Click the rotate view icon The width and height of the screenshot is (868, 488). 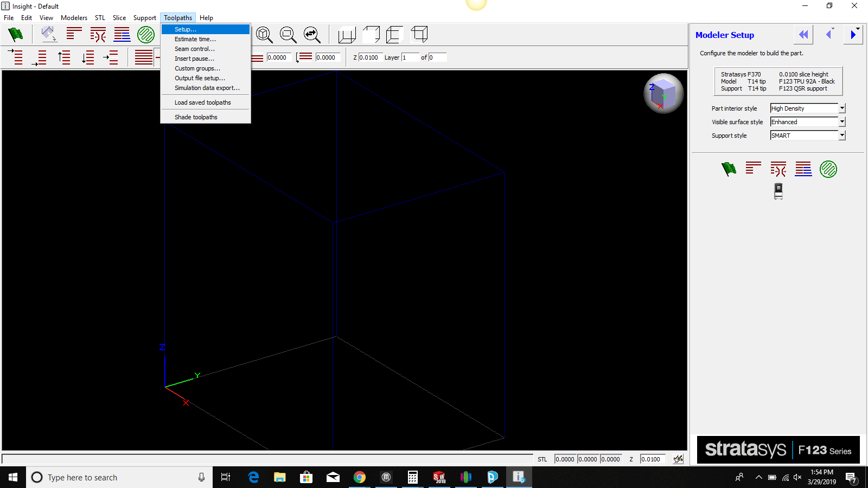click(x=312, y=34)
